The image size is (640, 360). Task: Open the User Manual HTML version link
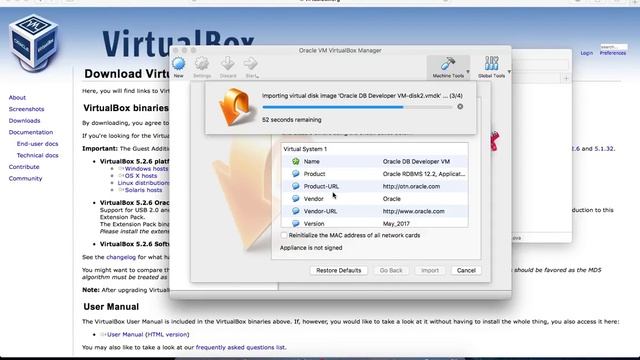point(148,334)
